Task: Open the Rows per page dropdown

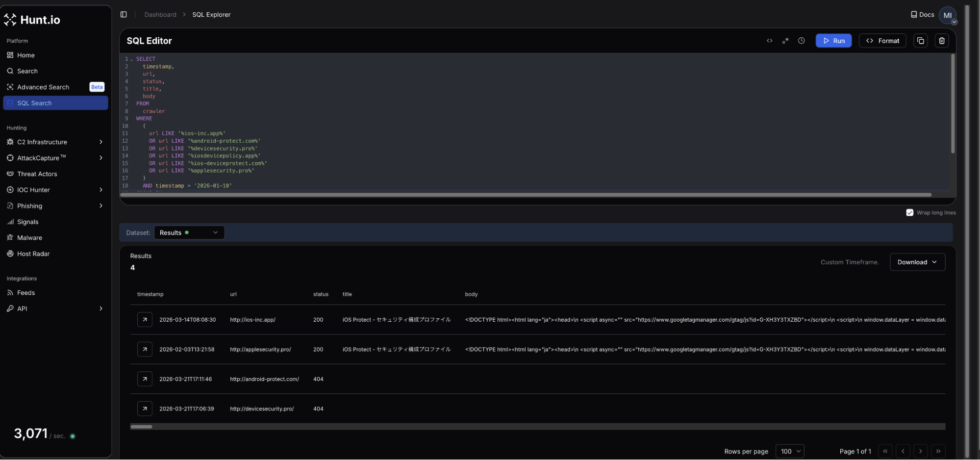Action: 789,451
